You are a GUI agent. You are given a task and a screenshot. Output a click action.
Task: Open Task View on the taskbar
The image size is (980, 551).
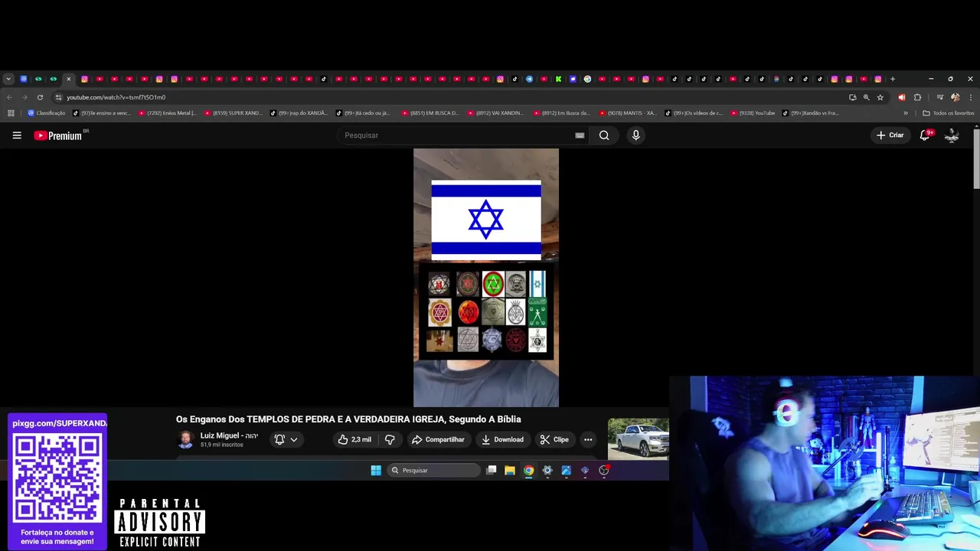492,471
